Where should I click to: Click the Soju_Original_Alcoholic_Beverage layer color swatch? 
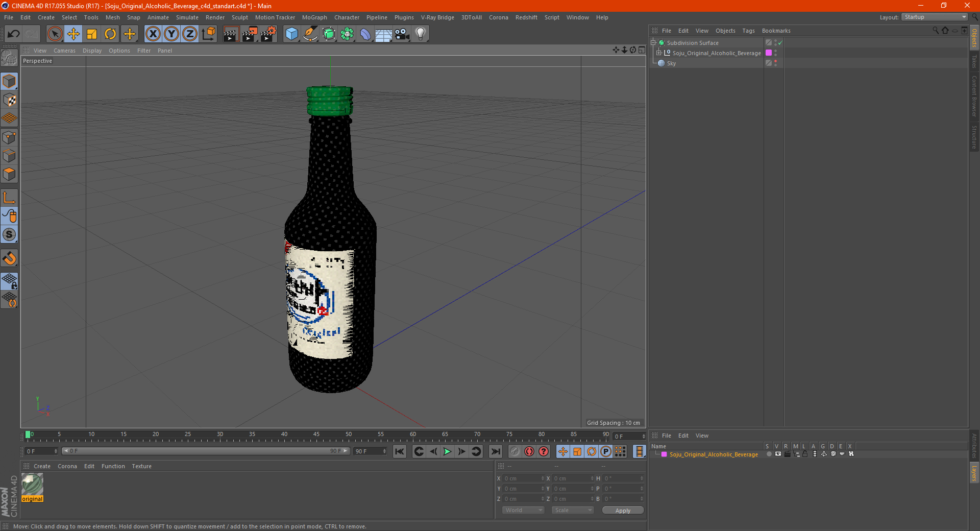(664, 454)
